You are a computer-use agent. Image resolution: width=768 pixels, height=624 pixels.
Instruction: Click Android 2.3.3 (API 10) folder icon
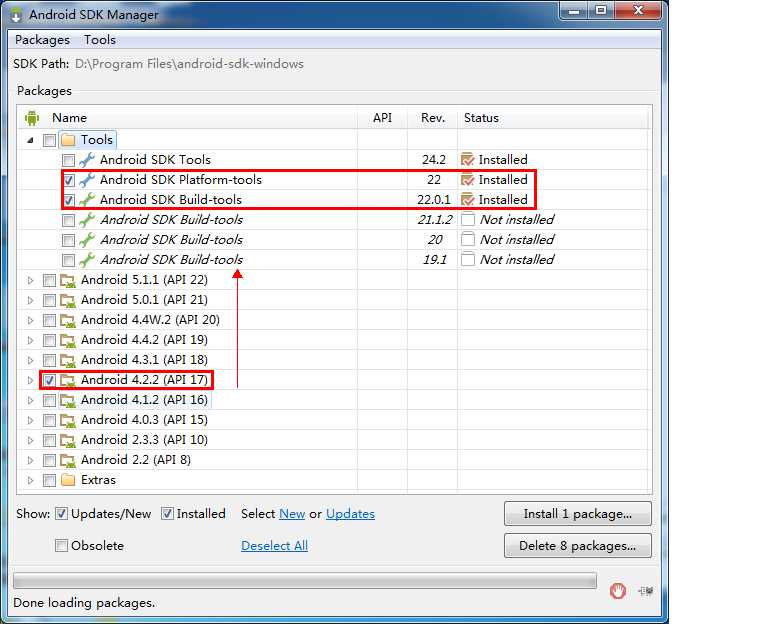coord(68,441)
